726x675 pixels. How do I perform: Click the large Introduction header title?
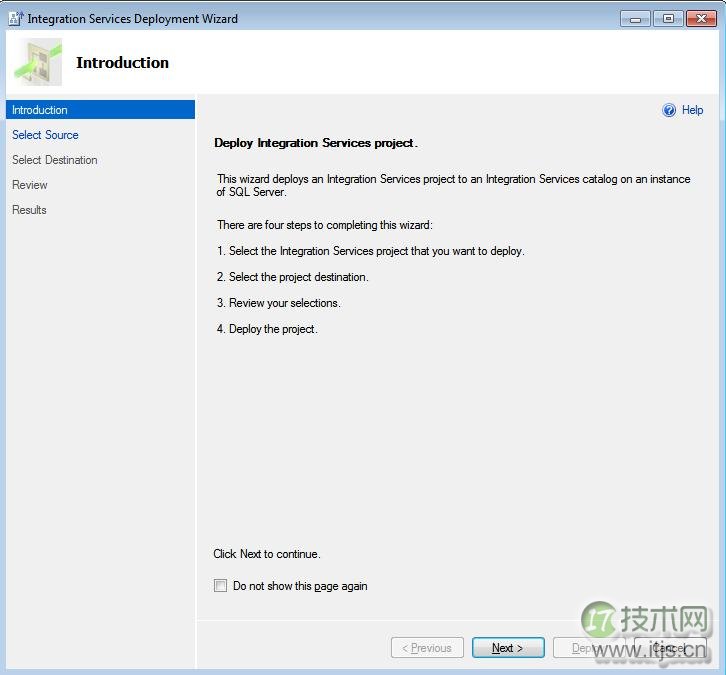point(122,63)
